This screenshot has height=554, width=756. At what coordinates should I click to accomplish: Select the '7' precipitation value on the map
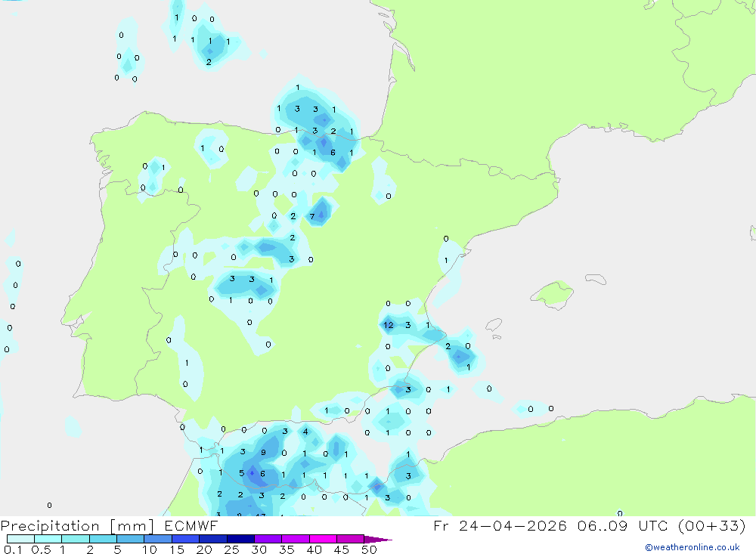(x=312, y=216)
